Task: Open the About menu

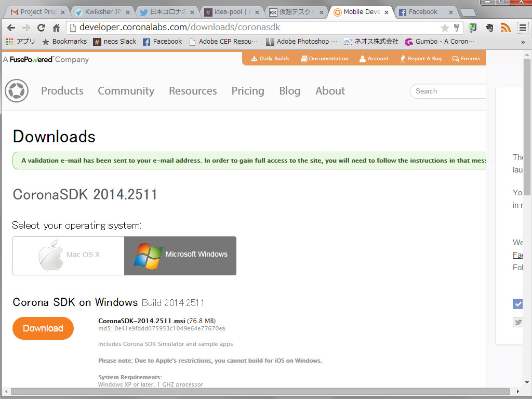Action: (x=330, y=91)
